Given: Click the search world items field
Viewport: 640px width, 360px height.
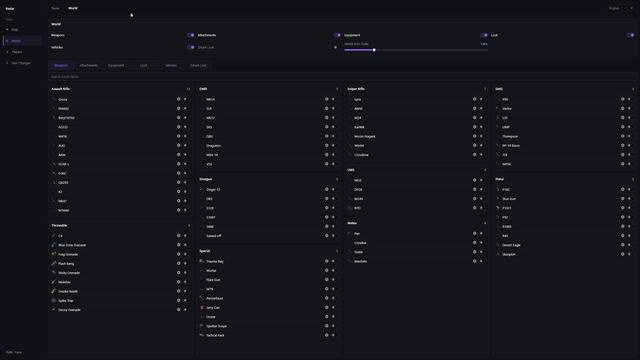Looking at the screenshot, I should 342,77.
